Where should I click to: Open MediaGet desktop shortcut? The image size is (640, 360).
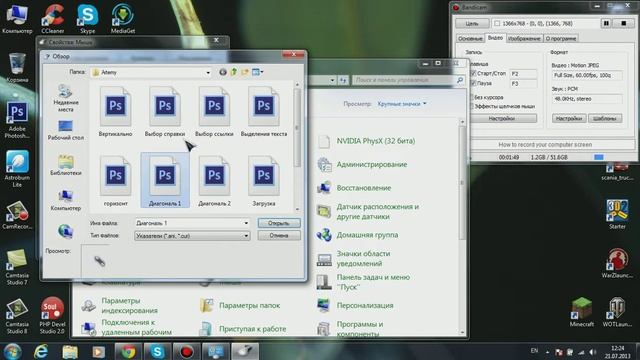click(x=123, y=18)
